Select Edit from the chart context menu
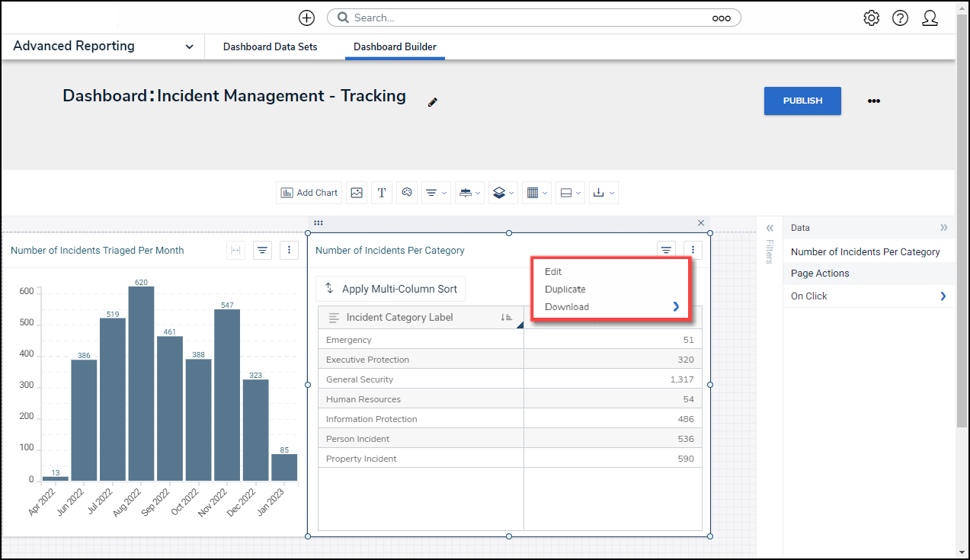Viewport: 970px width, 560px height. (x=553, y=272)
